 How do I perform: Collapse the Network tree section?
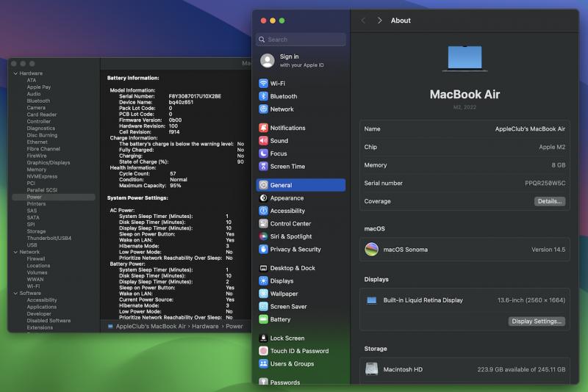click(x=15, y=252)
